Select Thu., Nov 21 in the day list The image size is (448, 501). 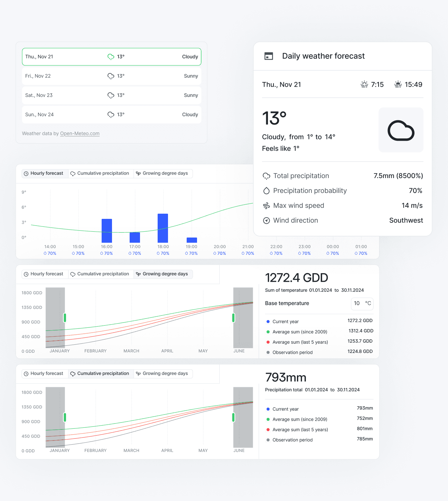point(111,56)
